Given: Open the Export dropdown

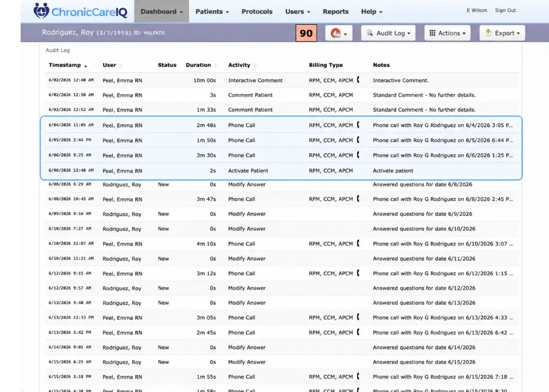Looking at the screenshot, I should click(x=502, y=33).
